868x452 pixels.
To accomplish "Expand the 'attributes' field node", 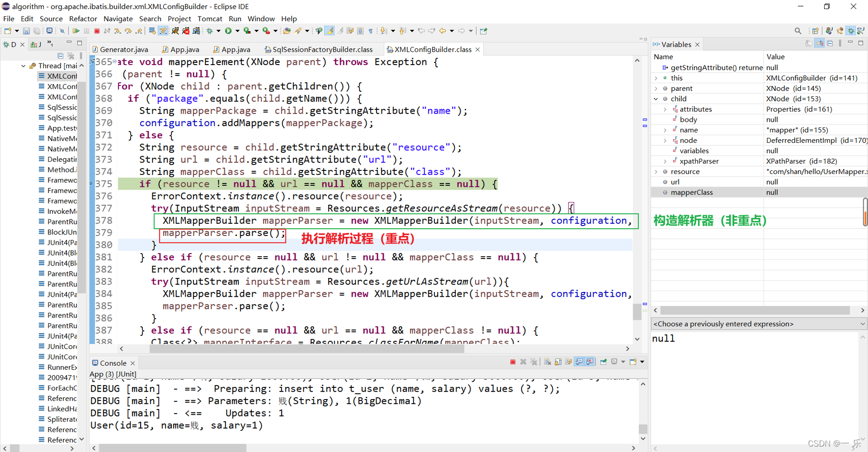I will (665, 109).
